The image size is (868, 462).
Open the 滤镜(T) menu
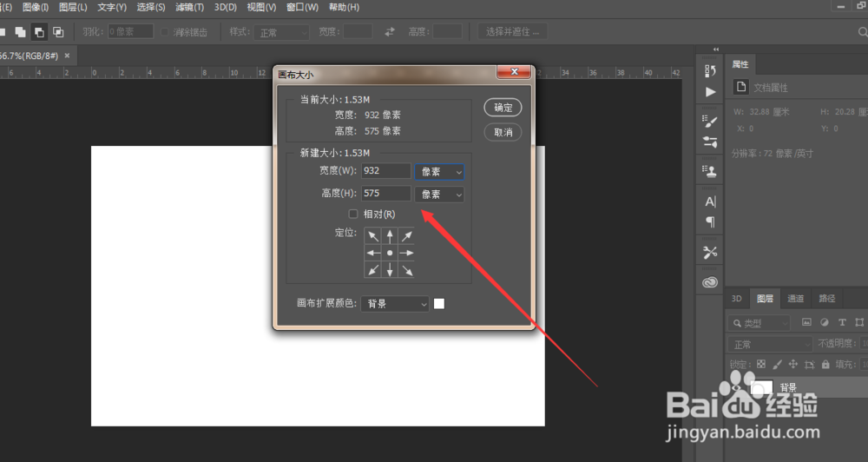(189, 7)
